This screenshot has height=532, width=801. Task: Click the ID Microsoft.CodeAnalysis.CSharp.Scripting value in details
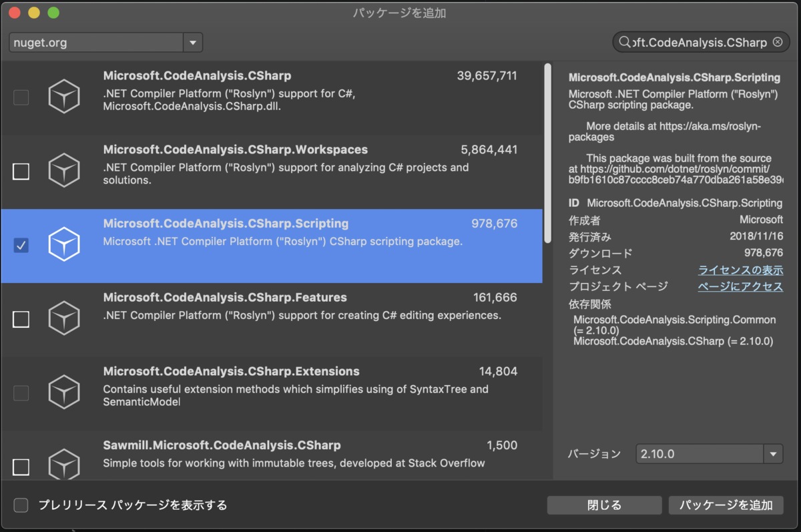(684, 203)
